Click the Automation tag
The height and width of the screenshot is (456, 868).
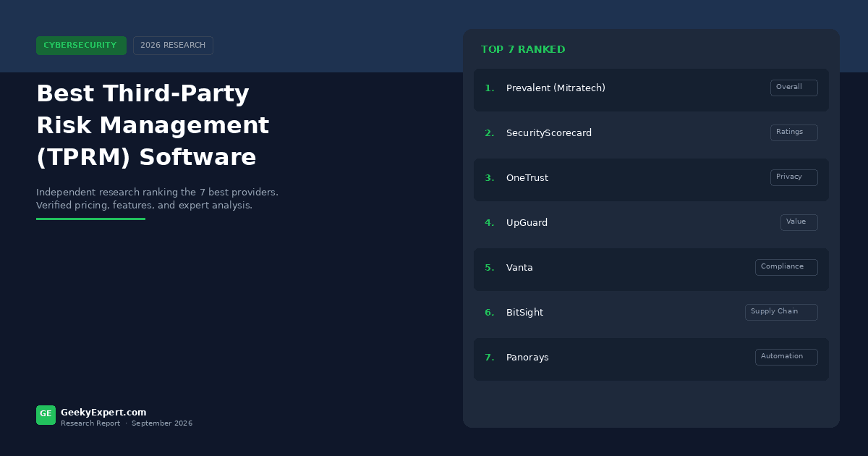click(786, 357)
